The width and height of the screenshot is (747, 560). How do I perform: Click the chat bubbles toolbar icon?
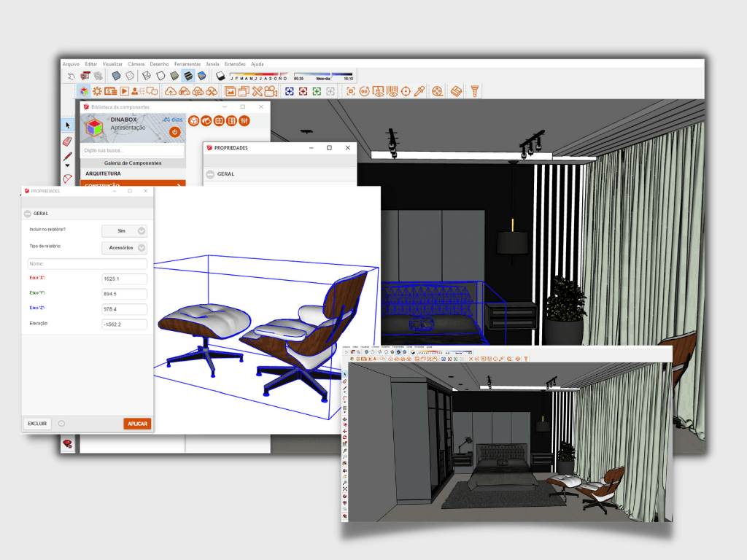tap(152, 91)
